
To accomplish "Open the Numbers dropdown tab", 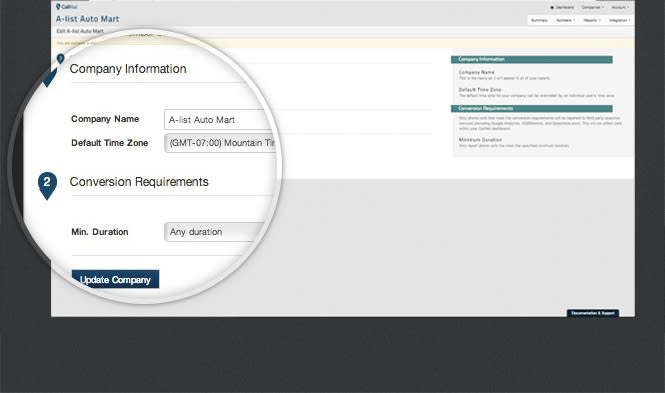I will coord(565,20).
